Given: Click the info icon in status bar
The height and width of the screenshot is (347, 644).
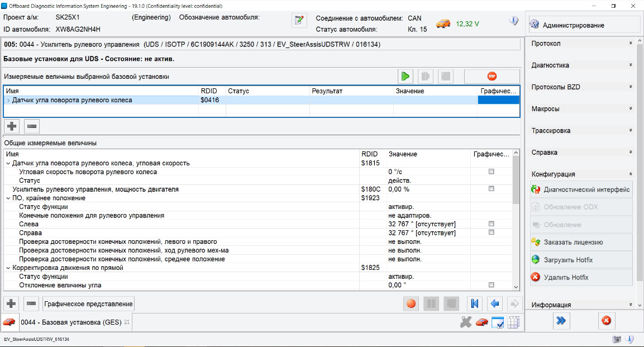Looking at the screenshot, I should pos(629,339).
